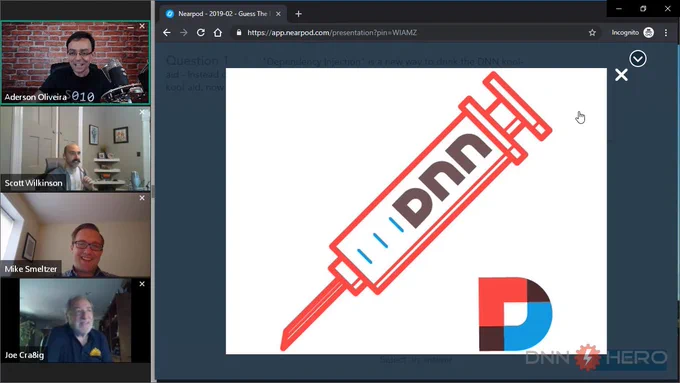Expand the Nearpod circled chevron dropdown
The image size is (680, 383).
[x=638, y=59]
